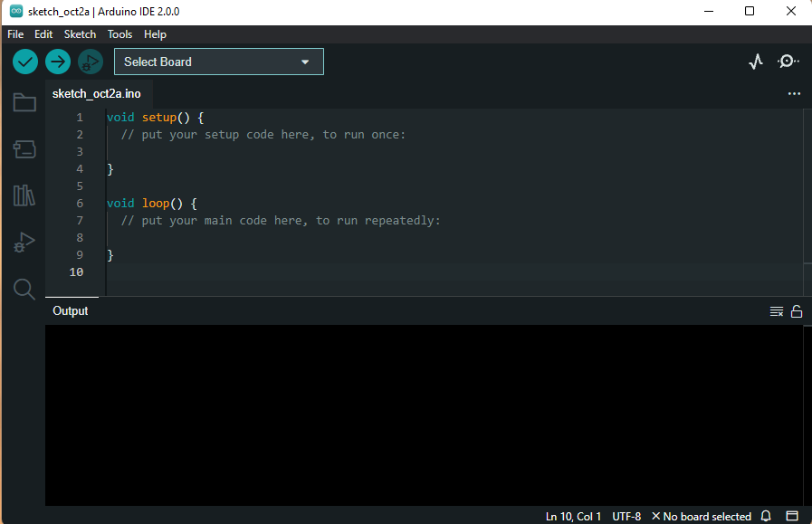Toggle the bottom panel from status bar
The height and width of the screenshot is (524, 812).
(x=792, y=516)
